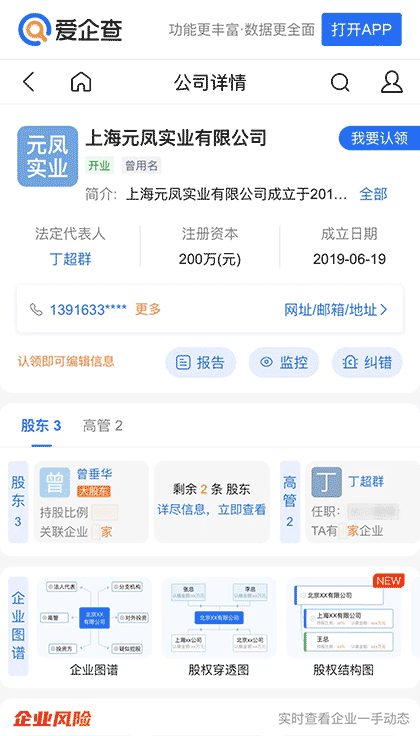Enable 监控 monitoring for the company

284,362
